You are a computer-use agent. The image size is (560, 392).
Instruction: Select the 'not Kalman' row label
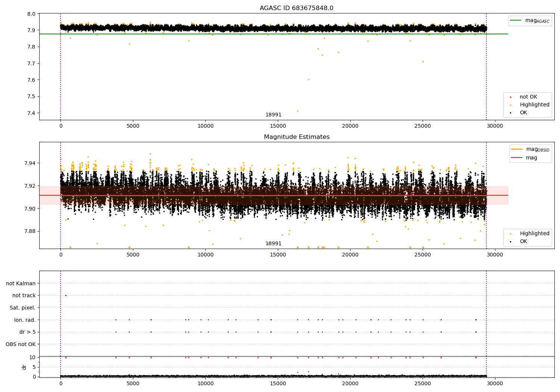click(21, 283)
